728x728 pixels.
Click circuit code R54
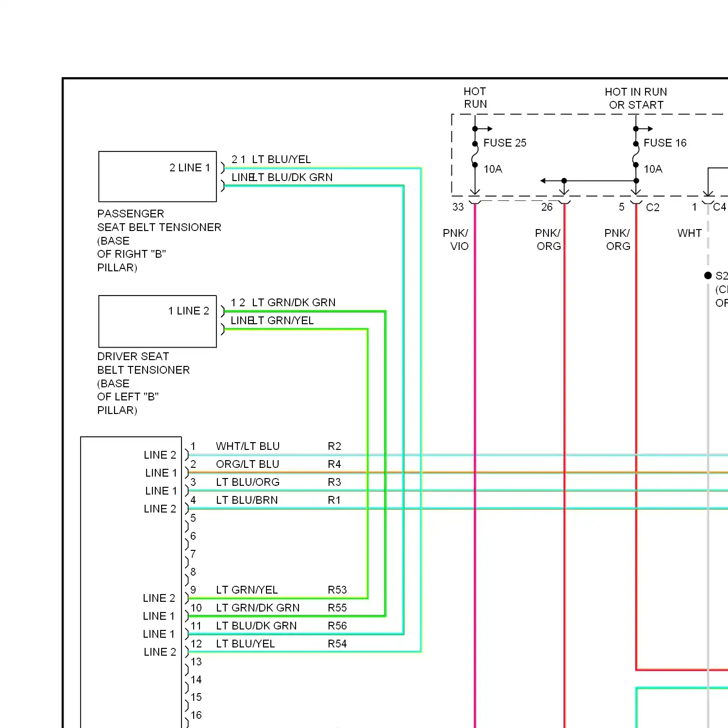(x=337, y=644)
